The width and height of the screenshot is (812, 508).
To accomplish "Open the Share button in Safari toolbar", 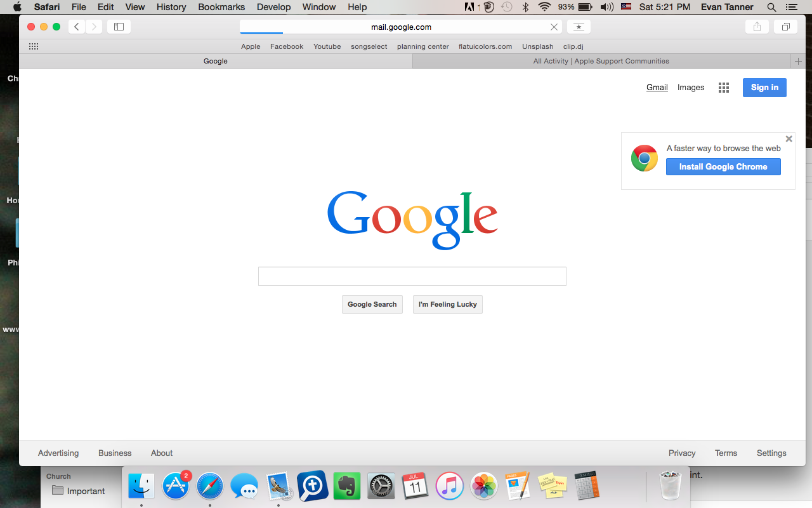I will coord(757,27).
